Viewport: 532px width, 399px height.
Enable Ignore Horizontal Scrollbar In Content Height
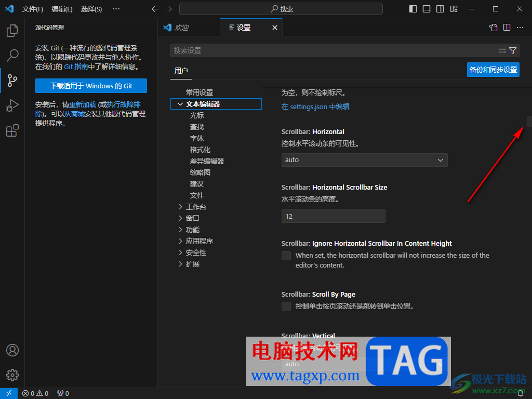[286, 256]
